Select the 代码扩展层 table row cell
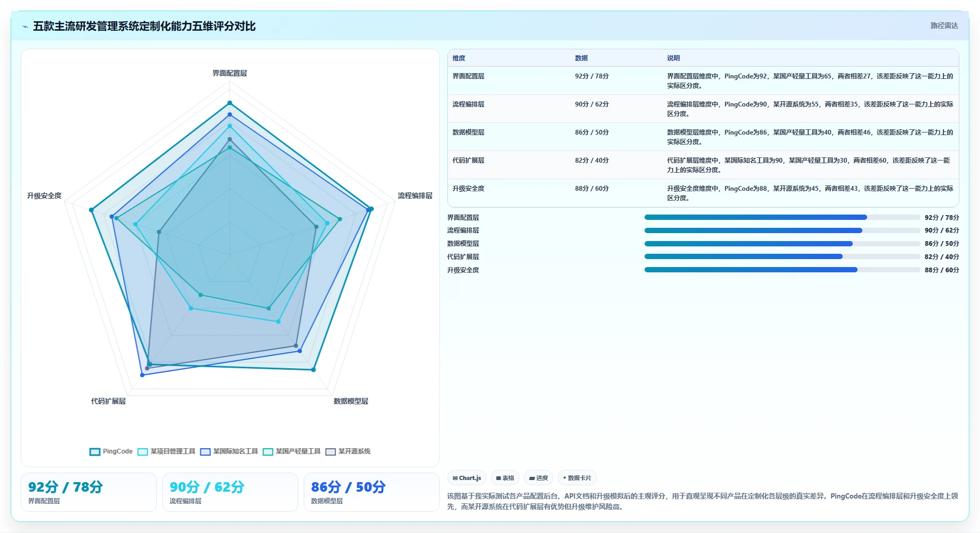Viewport: 980px width, 533px height. 469,161
